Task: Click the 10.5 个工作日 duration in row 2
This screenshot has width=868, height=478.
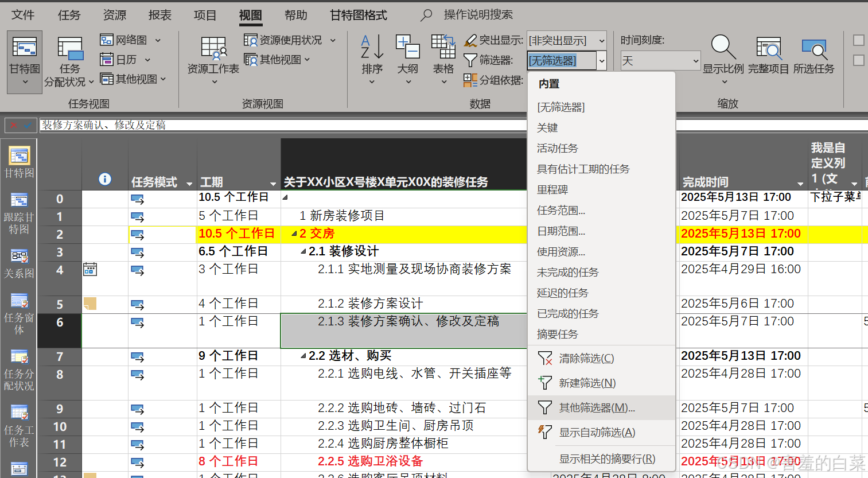Action: (x=239, y=234)
